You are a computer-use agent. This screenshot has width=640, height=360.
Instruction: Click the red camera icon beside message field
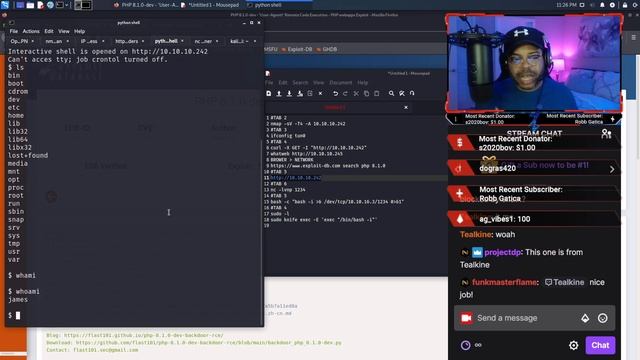tap(466, 318)
